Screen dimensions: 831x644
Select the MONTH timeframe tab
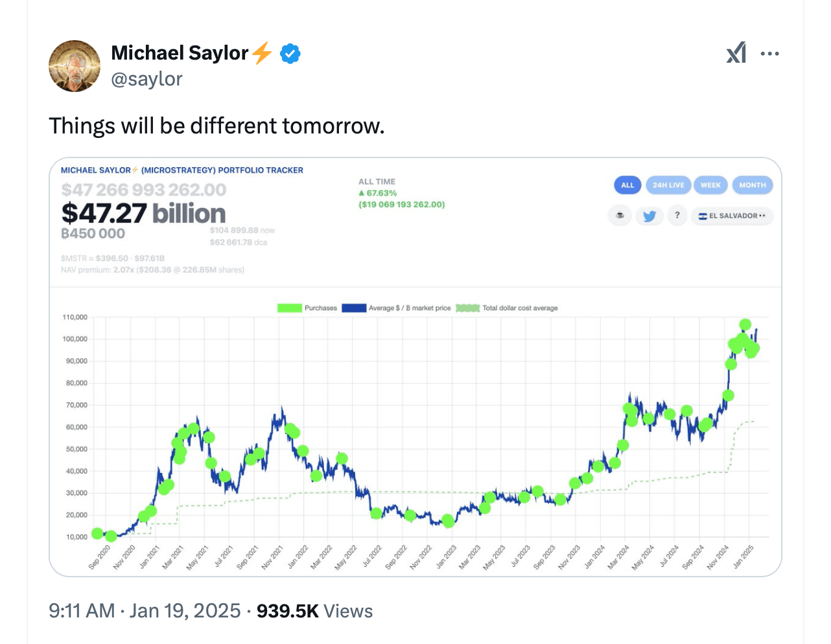pyautogui.click(x=753, y=185)
